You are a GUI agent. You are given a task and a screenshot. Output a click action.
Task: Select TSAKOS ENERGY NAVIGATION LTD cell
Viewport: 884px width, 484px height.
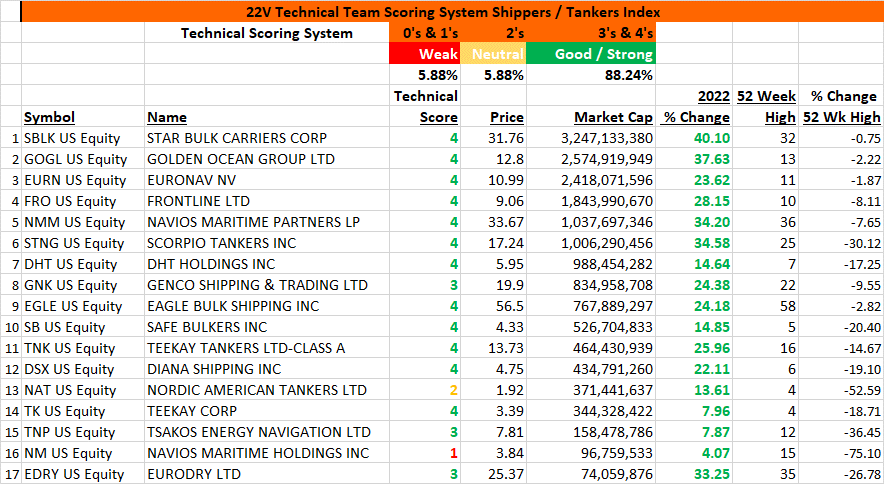coord(267,432)
